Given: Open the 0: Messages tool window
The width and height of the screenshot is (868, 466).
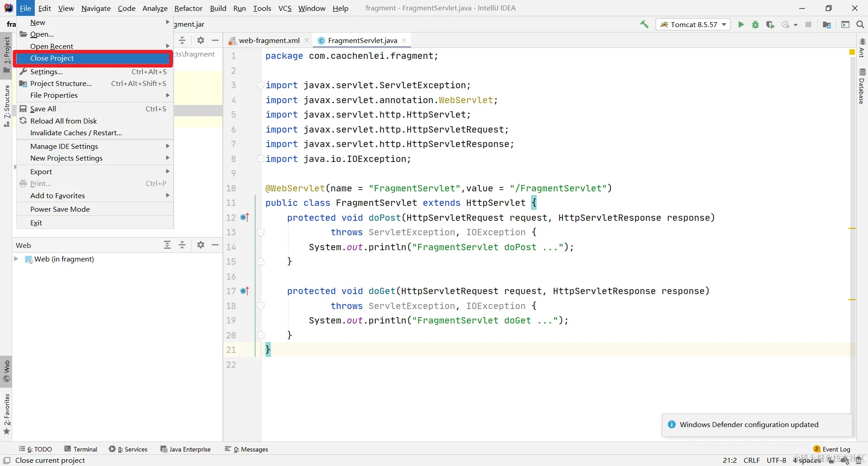Looking at the screenshot, I should click(x=246, y=449).
